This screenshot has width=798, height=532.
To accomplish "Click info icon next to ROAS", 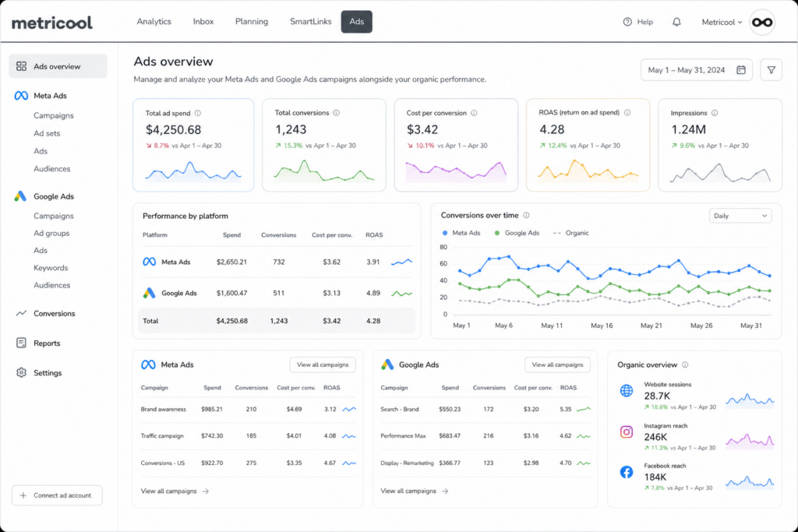I will (627, 112).
